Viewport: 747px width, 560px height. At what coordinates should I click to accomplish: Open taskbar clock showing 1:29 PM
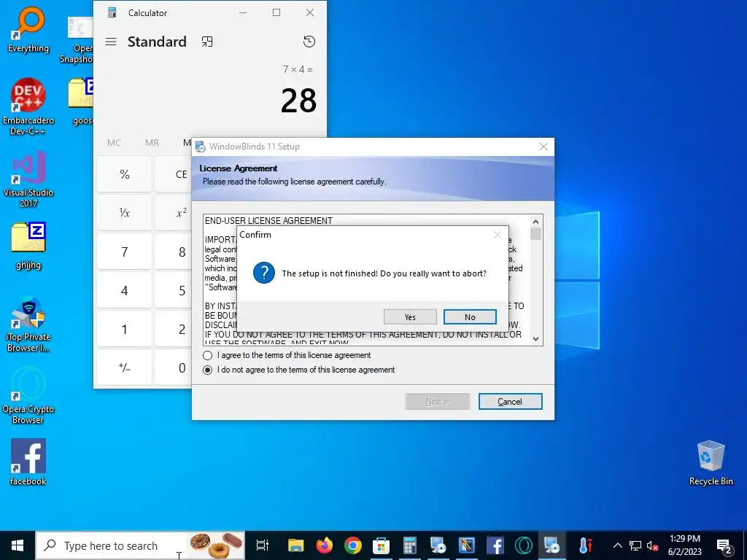click(684, 545)
